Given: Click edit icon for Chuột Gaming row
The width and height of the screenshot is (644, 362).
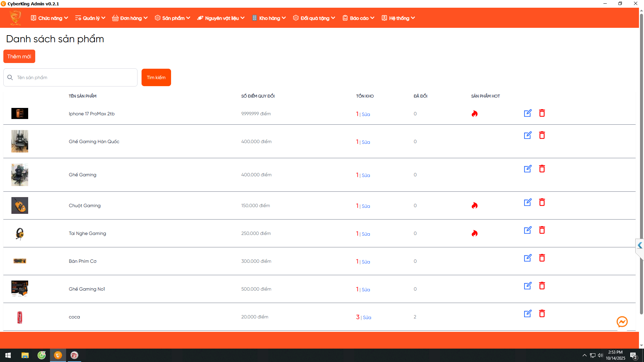Looking at the screenshot, I should tap(528, 202).
